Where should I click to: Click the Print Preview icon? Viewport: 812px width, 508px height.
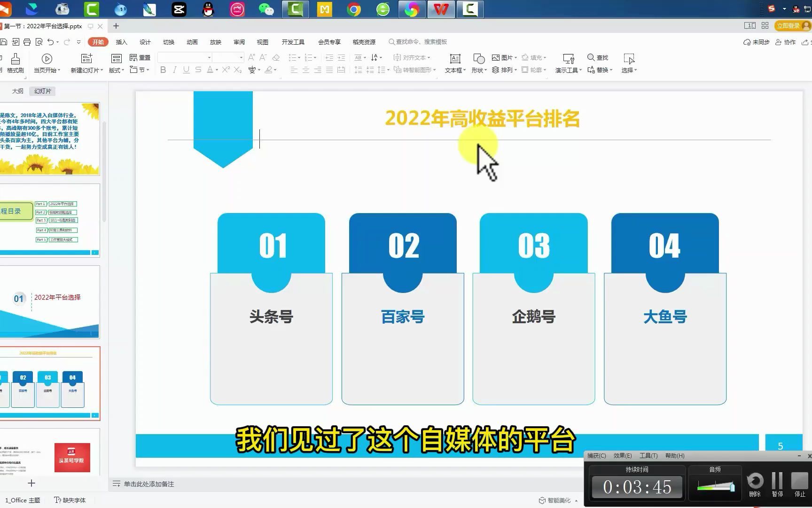pos(39,42)
